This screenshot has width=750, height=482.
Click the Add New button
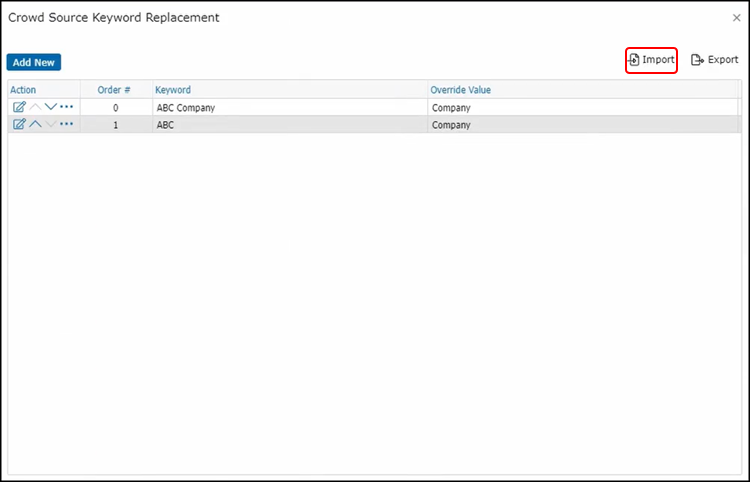click(34, 62)
